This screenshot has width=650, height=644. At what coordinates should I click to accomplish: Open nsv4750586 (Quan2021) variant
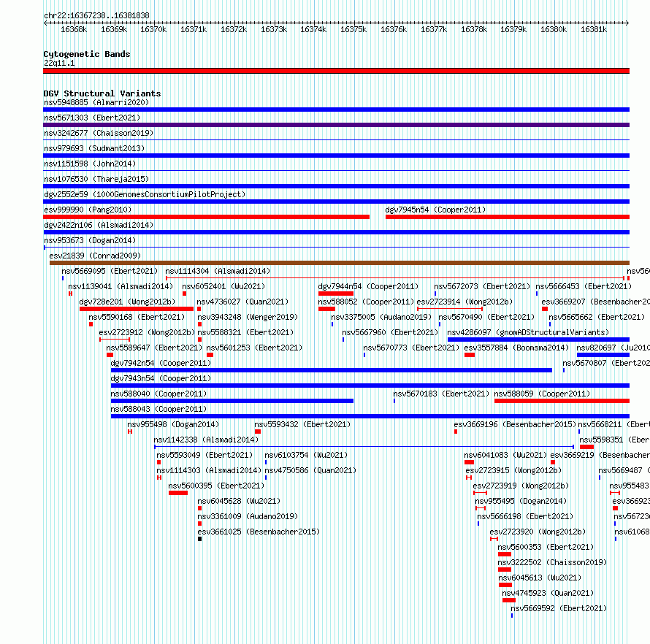pos(310,470)
